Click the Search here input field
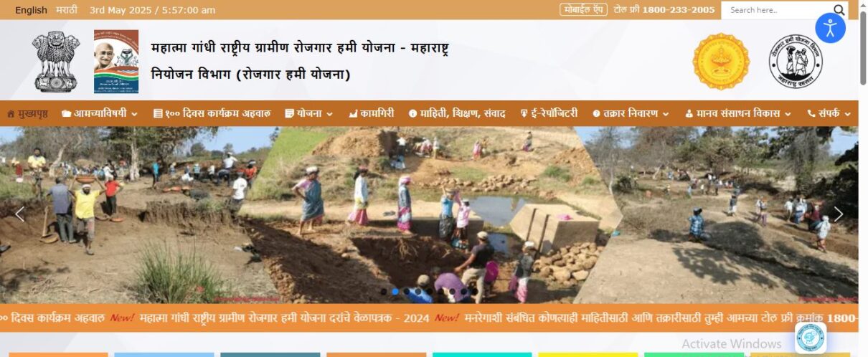868x357 pixels. (777, 10)
